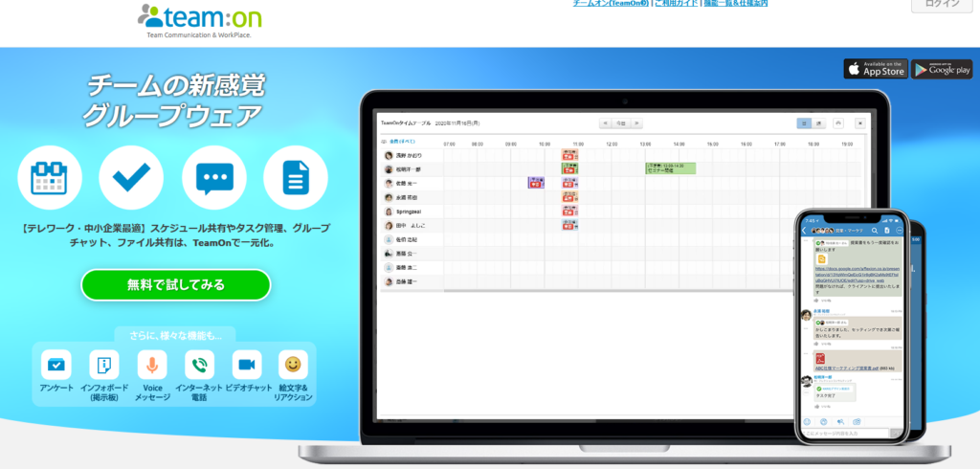Close the timetable with the X button

(x=860, y=123)
